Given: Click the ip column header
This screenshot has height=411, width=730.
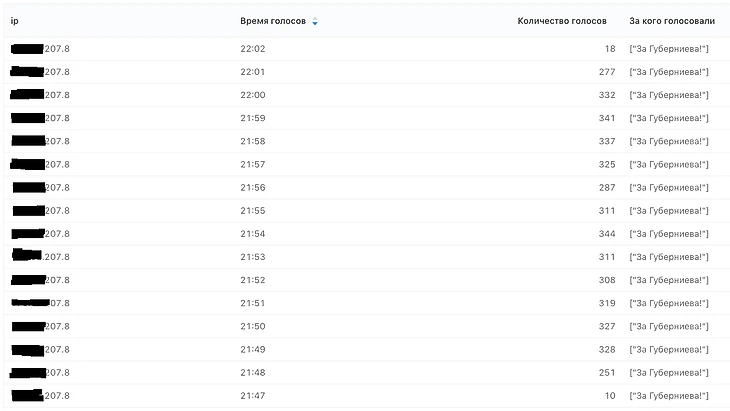Looking at the screenshot, I should [14, 21].
